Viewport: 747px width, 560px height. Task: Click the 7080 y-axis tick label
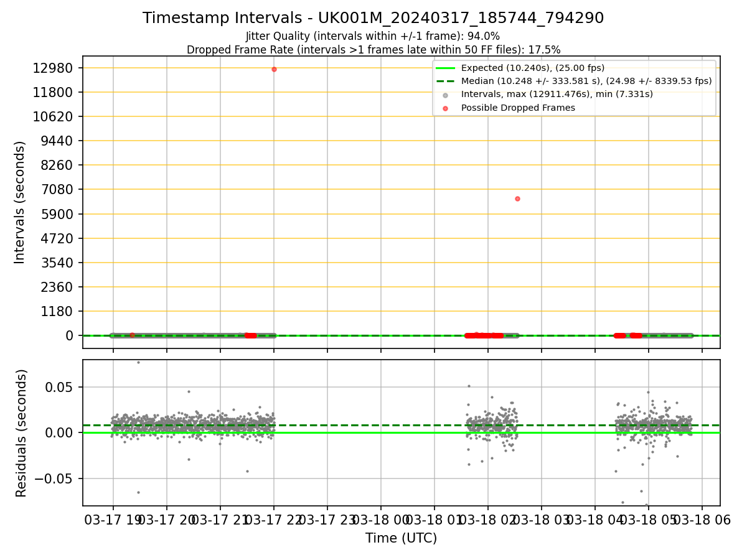[x=57, y=189]
